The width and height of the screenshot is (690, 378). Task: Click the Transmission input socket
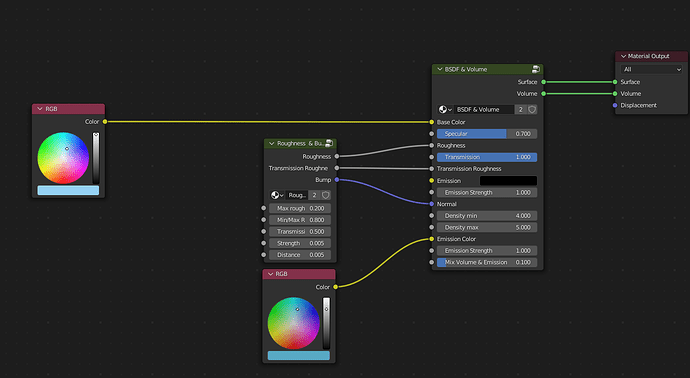[x=432, y=157]
